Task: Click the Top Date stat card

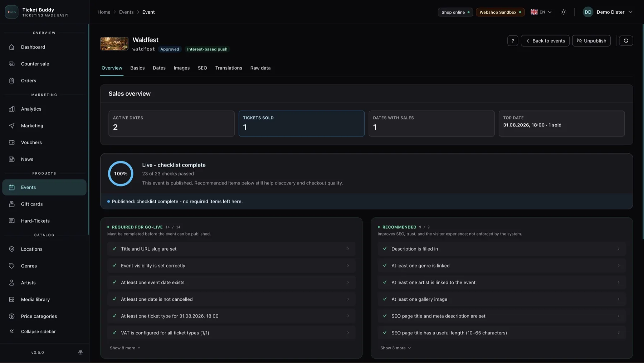Action: point(561,124)
